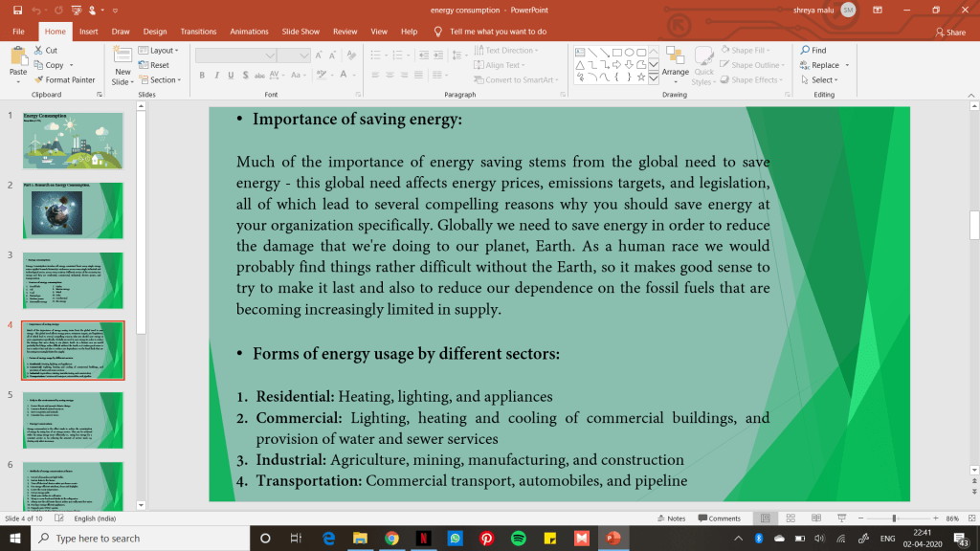
Task: Switch to the Slide Show tab
Action: 297,32
